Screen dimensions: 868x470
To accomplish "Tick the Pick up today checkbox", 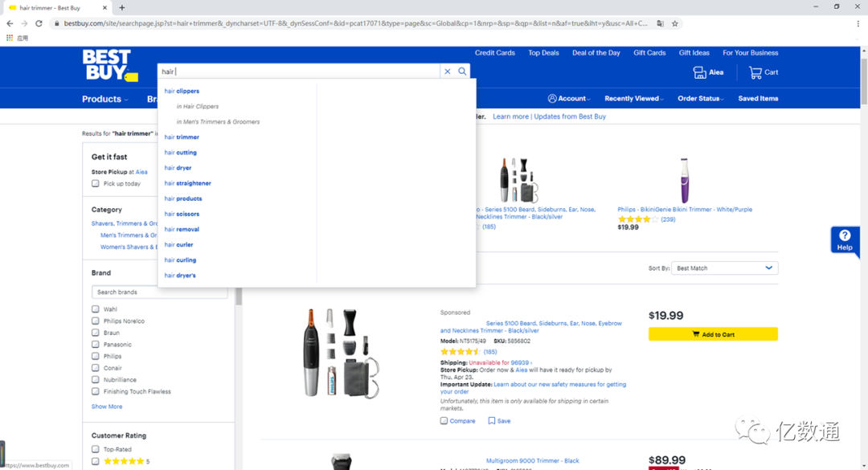I will pyautogui.click(x=95, y=184).
